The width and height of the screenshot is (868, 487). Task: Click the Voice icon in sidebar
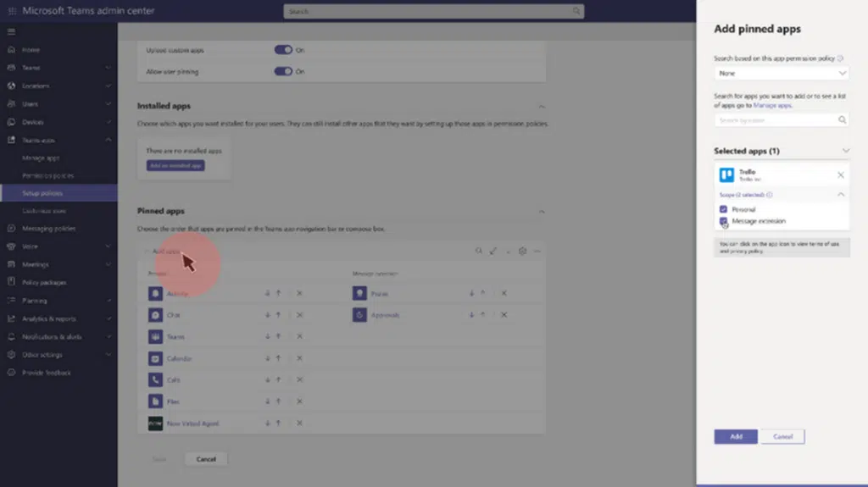11,246
